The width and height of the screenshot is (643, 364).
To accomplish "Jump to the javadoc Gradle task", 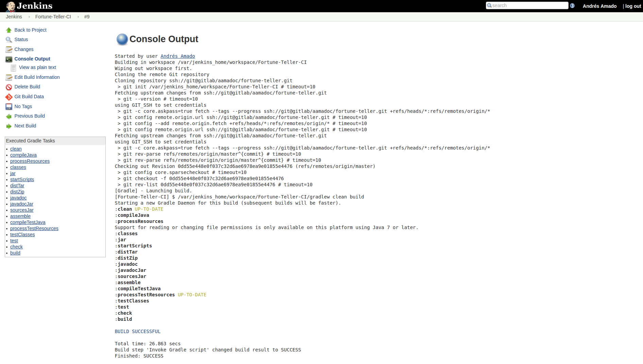I will [x=18, y=198].
